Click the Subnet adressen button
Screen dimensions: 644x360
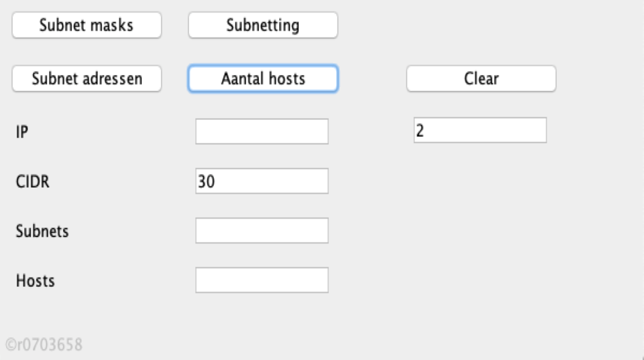[87, 78]
